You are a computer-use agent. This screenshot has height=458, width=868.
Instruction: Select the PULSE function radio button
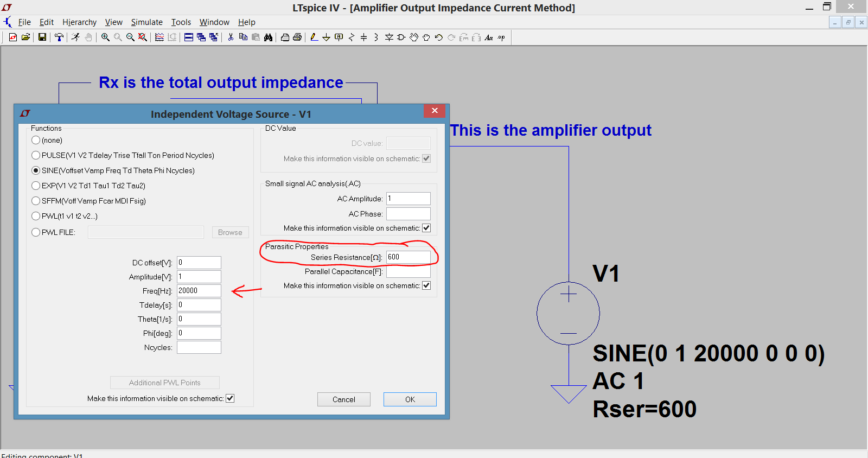click(x=36, y=155)
